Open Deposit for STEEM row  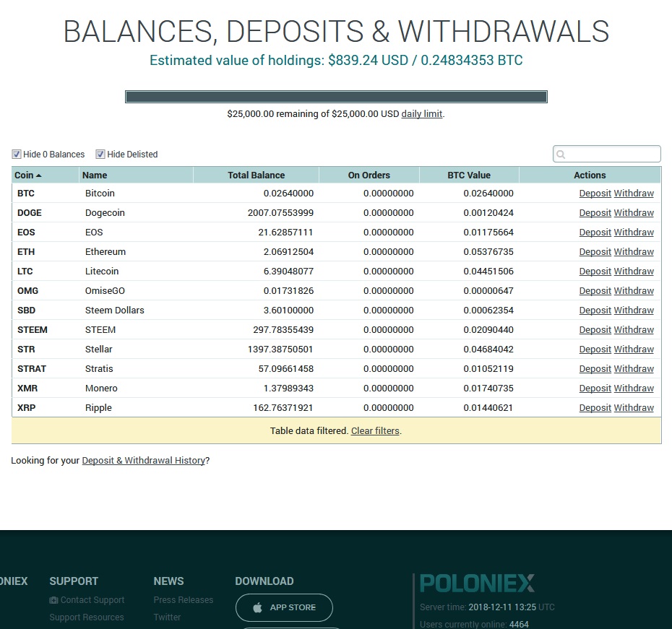[x=595, y=330]
